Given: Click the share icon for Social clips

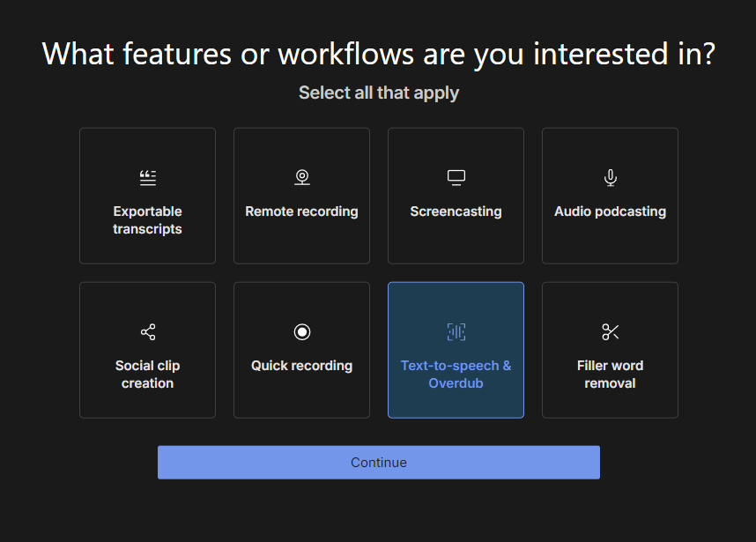Looking at the screenshot, I should tap(147, 332).
